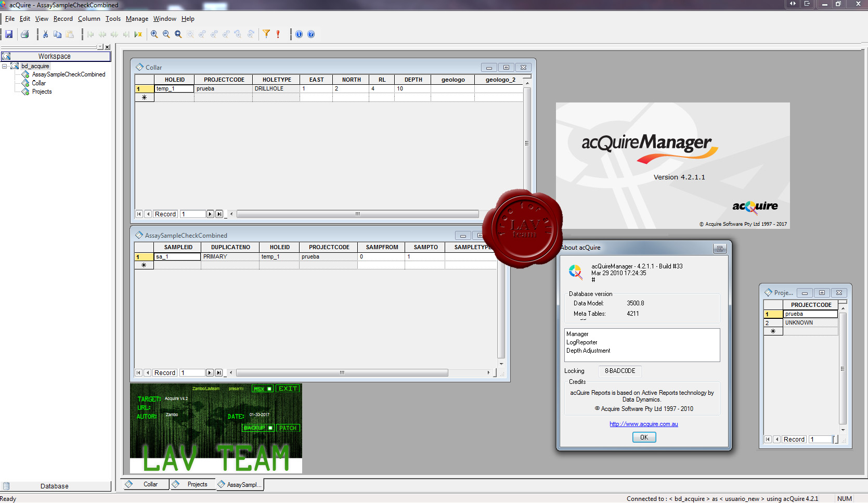Image resolution: width=868 pixels, height=503 pixels.
Task: Click last-record button in AssaySampleCheckCombined navigator
Action: [x=218, y=372]
